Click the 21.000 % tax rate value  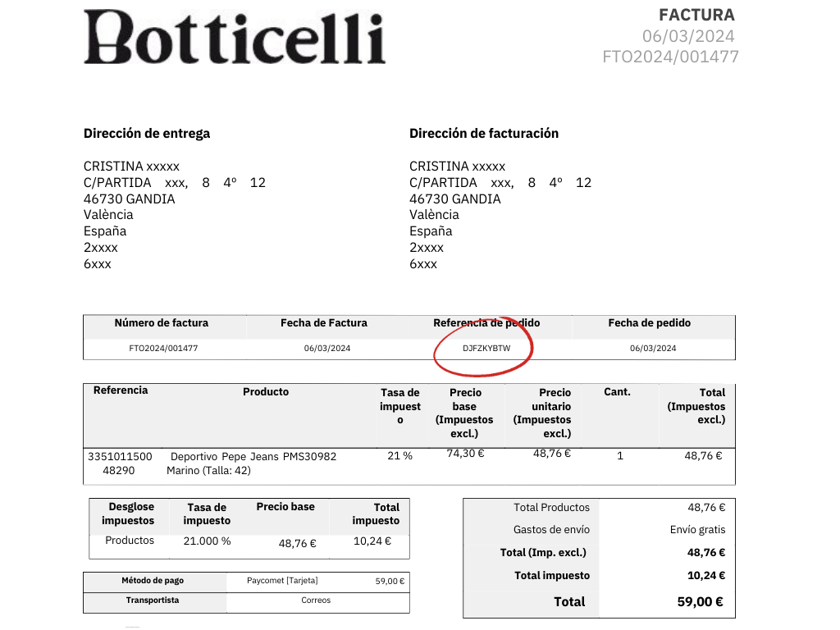click(207, 541)
